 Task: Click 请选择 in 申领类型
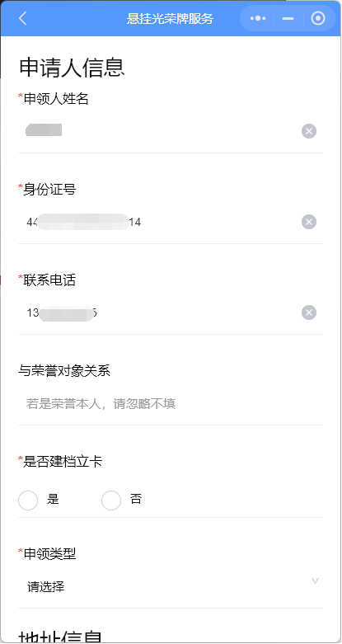click(46, 587)
